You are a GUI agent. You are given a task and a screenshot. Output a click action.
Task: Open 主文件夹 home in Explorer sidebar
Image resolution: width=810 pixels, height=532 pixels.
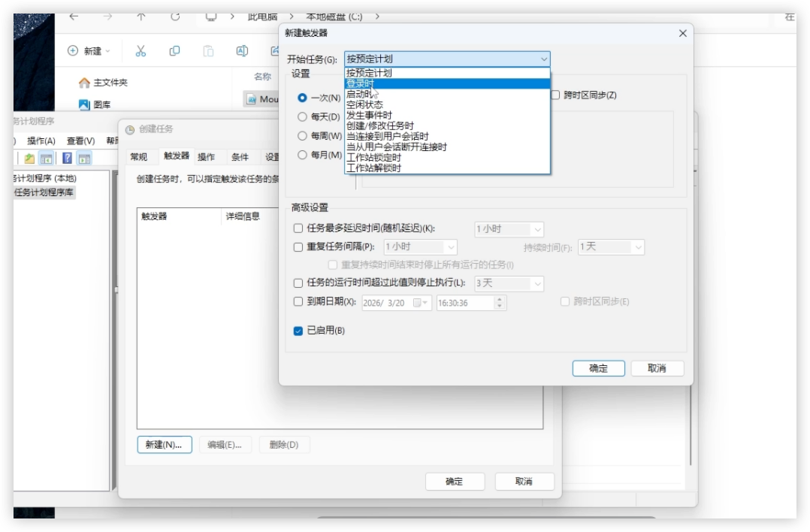pyautogui.click(x=104, y=83)
